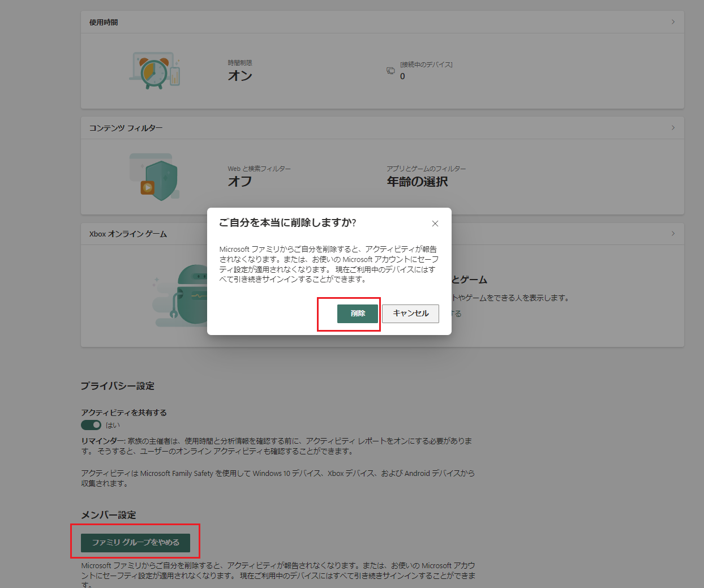Click the alarm clock screen-time illustration
The image size is (704, 588).
154,71
